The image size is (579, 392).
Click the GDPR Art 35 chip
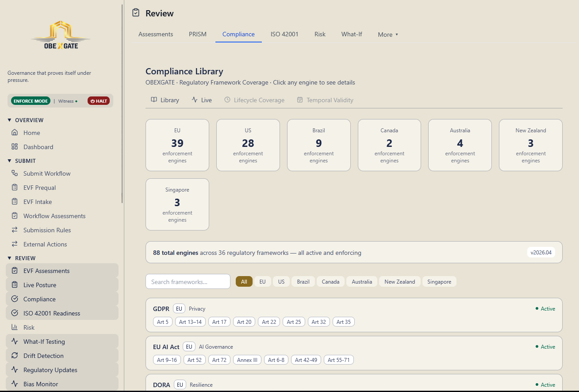pos(344,322)
